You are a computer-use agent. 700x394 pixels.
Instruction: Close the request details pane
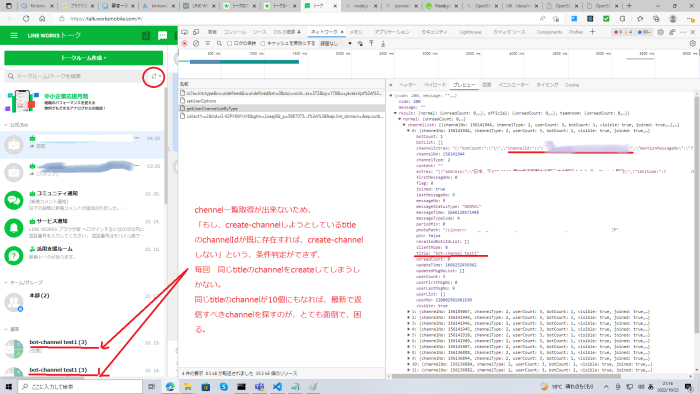(391, 85)
